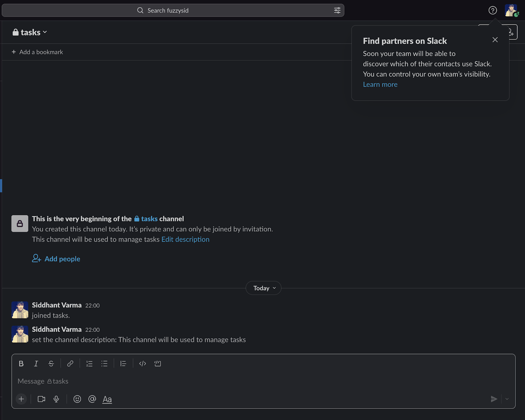Expand the tasks channel name dropdown

[x=30, y=32]
